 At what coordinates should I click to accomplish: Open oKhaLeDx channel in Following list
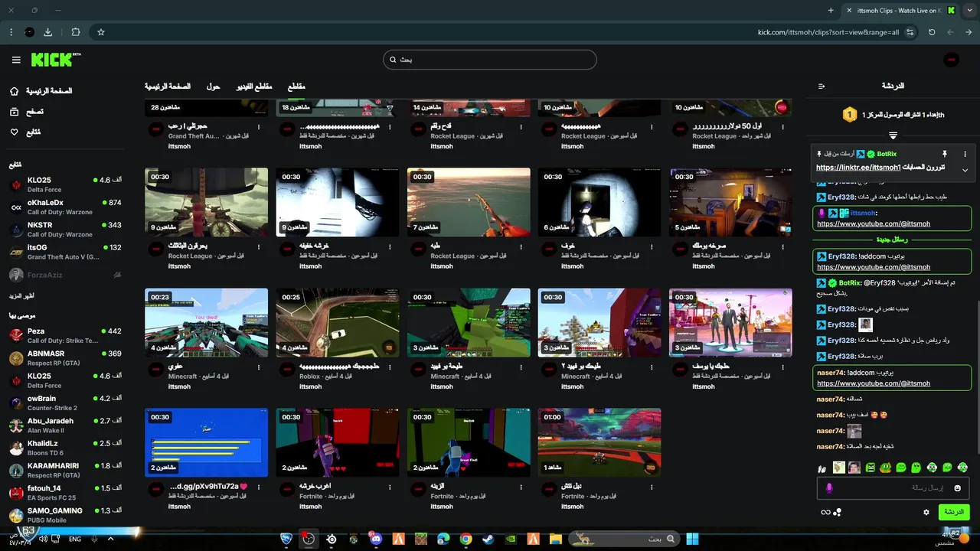(65, 207)
